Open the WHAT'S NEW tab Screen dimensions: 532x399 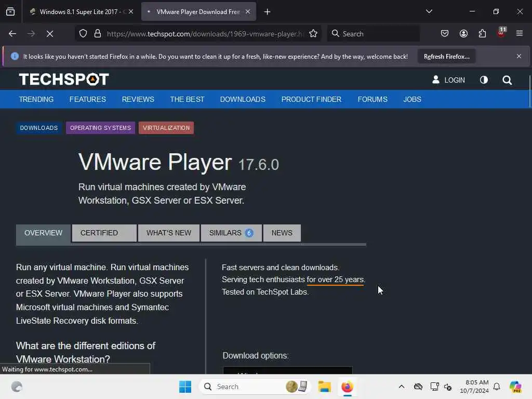169,233
